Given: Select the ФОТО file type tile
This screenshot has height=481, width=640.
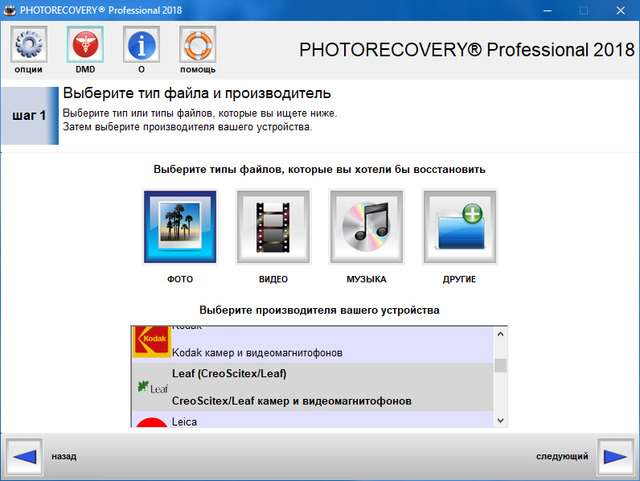Looking at the screenshot, I should 180,227.
